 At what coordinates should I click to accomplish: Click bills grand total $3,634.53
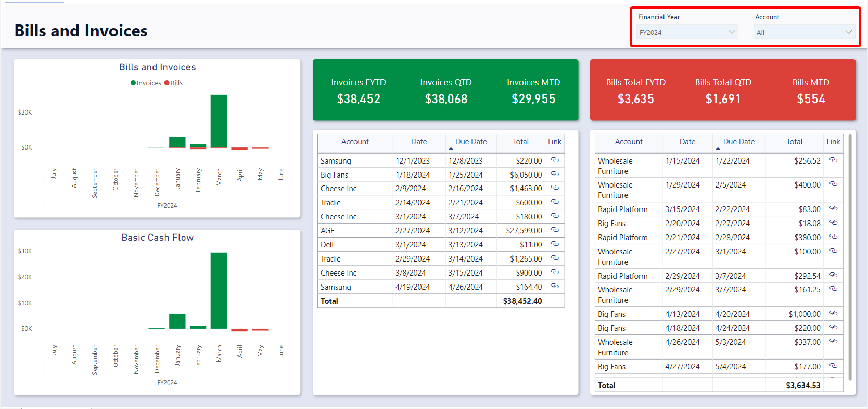point(803,386)
